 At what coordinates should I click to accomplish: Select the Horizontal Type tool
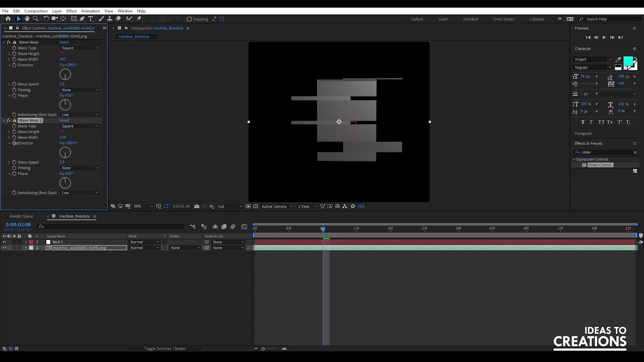(x=91, y=19)
